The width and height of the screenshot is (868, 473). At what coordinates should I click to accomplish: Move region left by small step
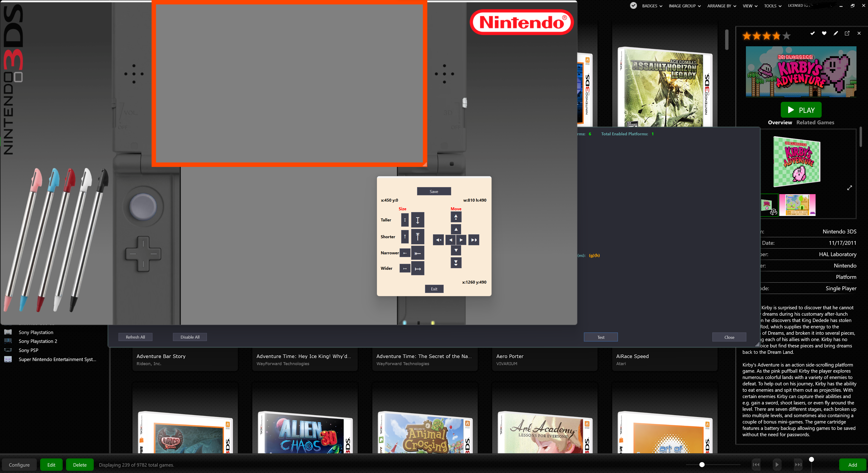(x=450, y=240)
